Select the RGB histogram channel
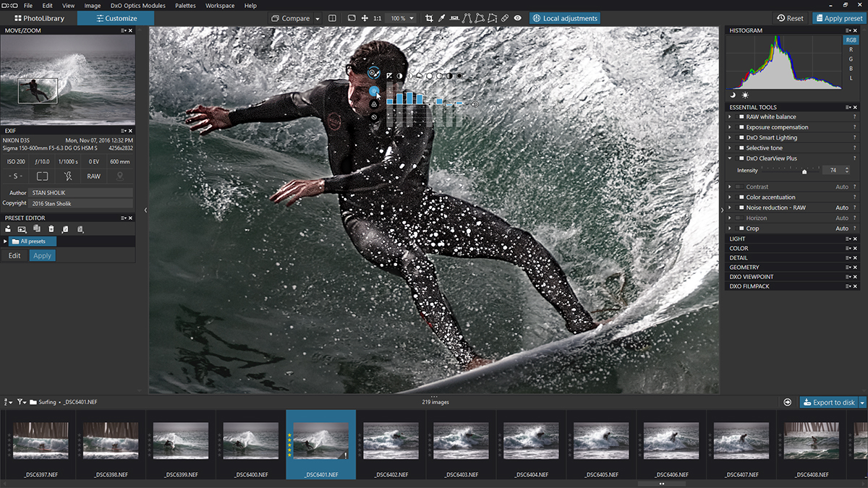The width and height of the screenshot is (868, 488). pos(851,40)
